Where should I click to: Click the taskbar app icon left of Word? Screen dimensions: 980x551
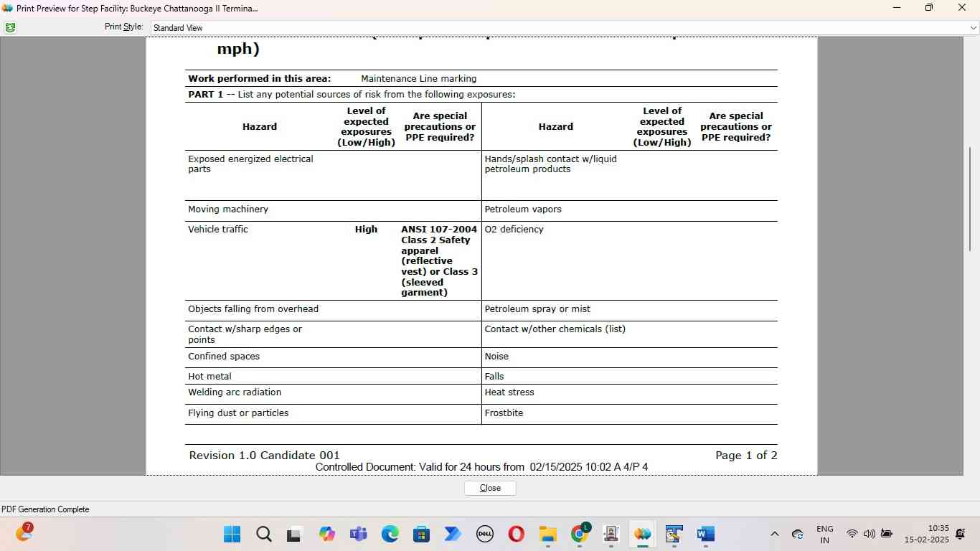click(674, 534)
